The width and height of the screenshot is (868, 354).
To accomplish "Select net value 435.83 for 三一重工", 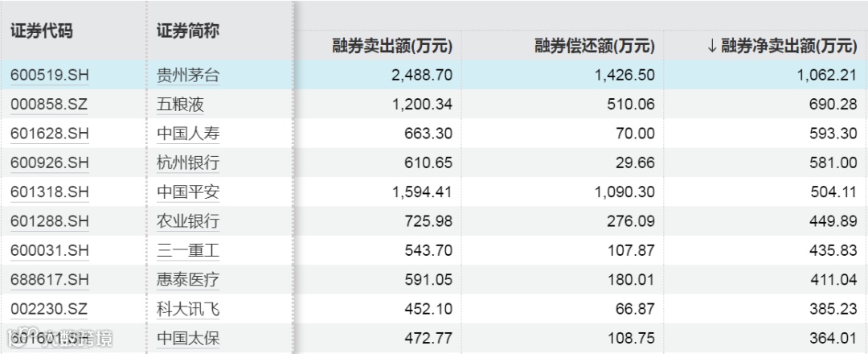I will 833,250.
